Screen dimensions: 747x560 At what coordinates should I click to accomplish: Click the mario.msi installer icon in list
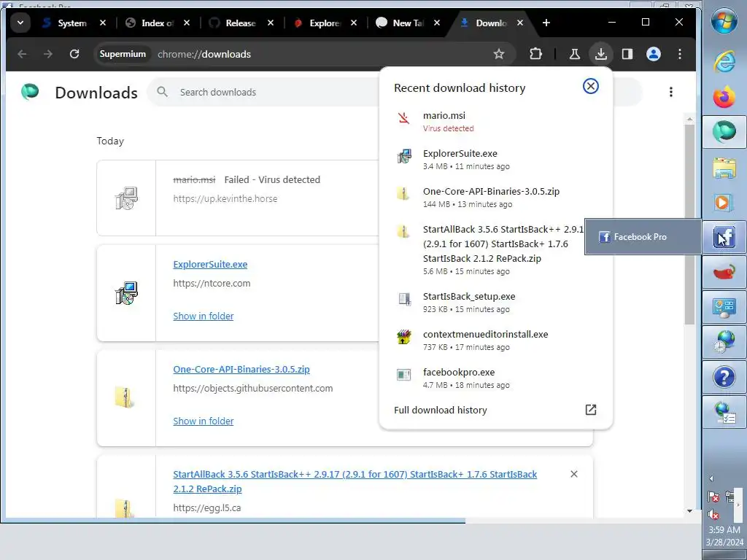[x=126, y=198]
